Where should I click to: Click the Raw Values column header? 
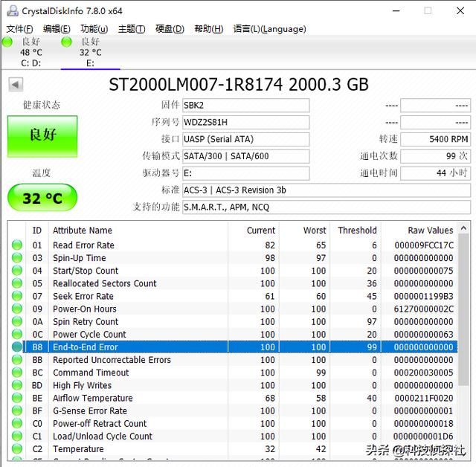419,231
